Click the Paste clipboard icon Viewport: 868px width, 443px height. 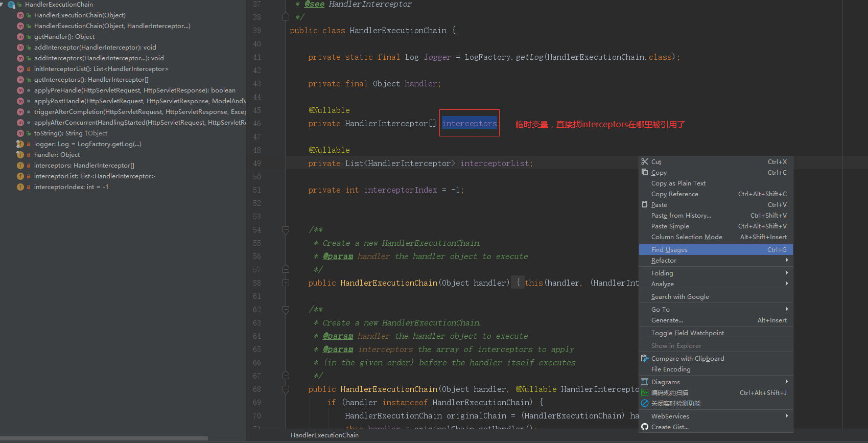[x=645, y=204]
